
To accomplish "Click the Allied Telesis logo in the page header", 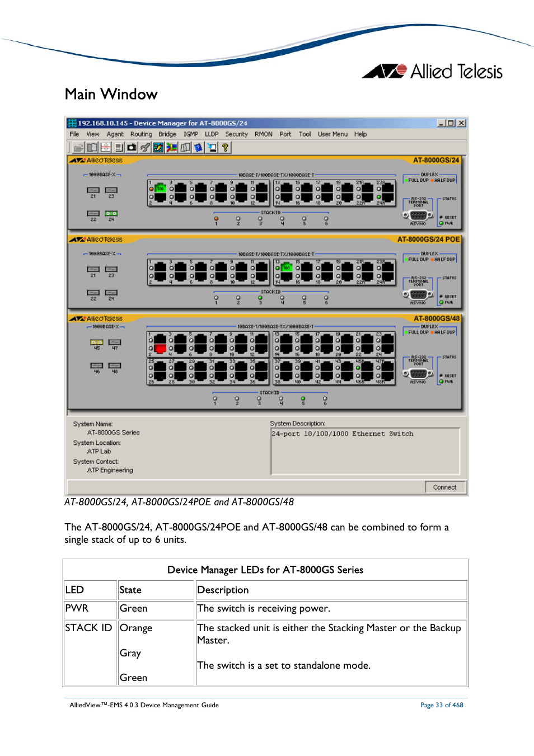I will click(x=432, y=72).
